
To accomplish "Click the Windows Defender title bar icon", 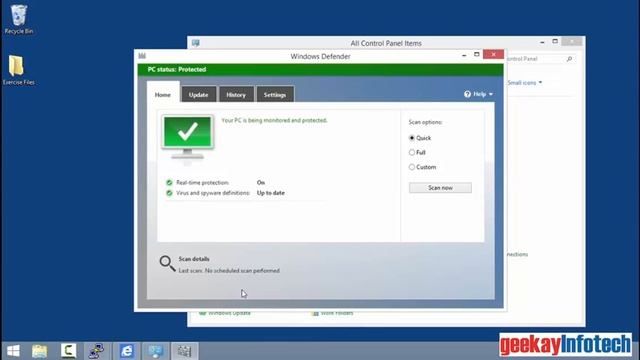I will (x=142, y=56).
